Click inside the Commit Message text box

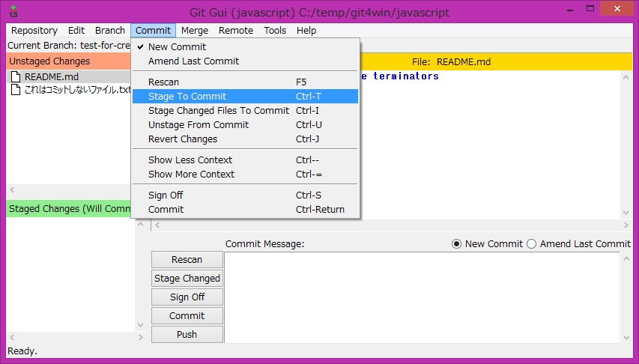point(423,297)
